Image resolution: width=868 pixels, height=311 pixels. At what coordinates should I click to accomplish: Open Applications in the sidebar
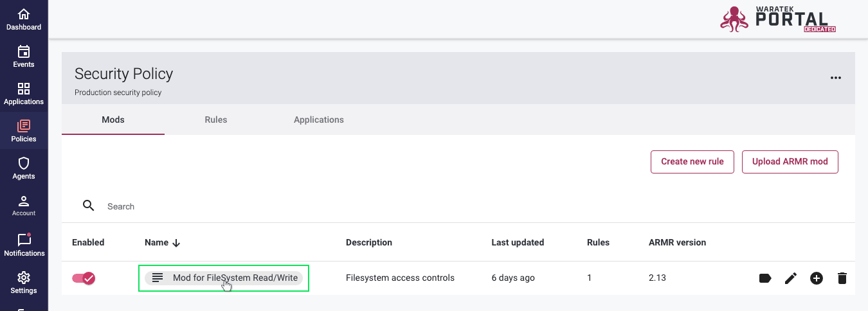[x=24, y=94]
